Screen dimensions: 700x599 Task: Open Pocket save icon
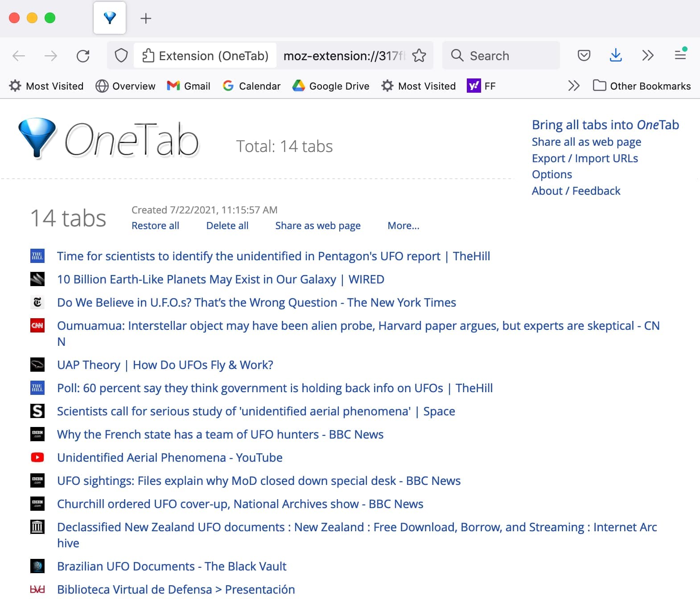[x=584, y=56]
